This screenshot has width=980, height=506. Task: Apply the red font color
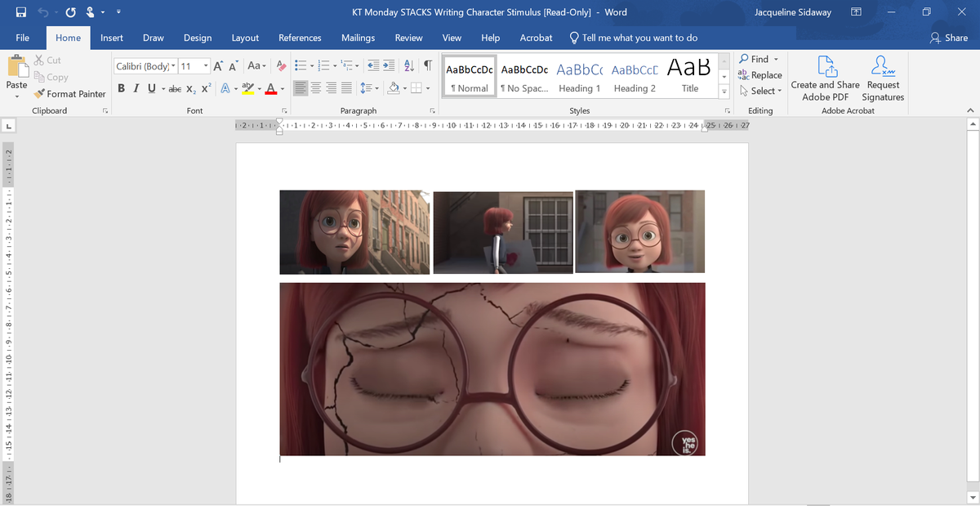(272, 88)
